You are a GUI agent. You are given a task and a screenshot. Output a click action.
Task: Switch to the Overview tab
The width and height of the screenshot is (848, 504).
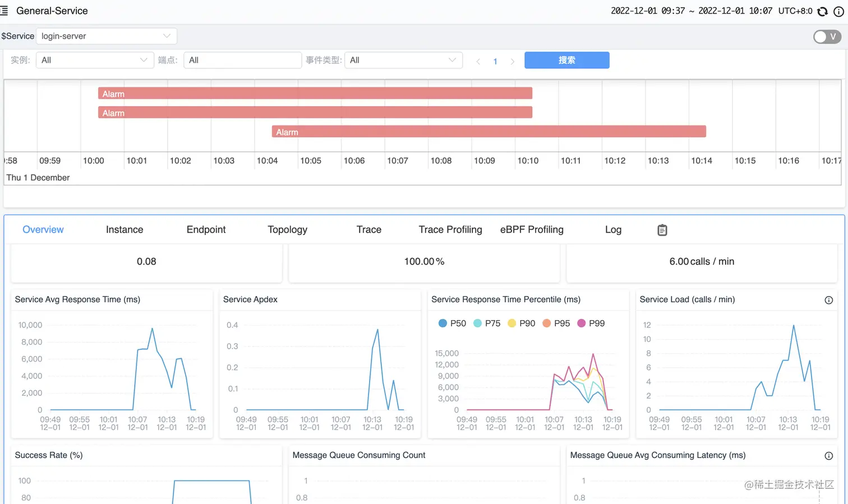43,229
